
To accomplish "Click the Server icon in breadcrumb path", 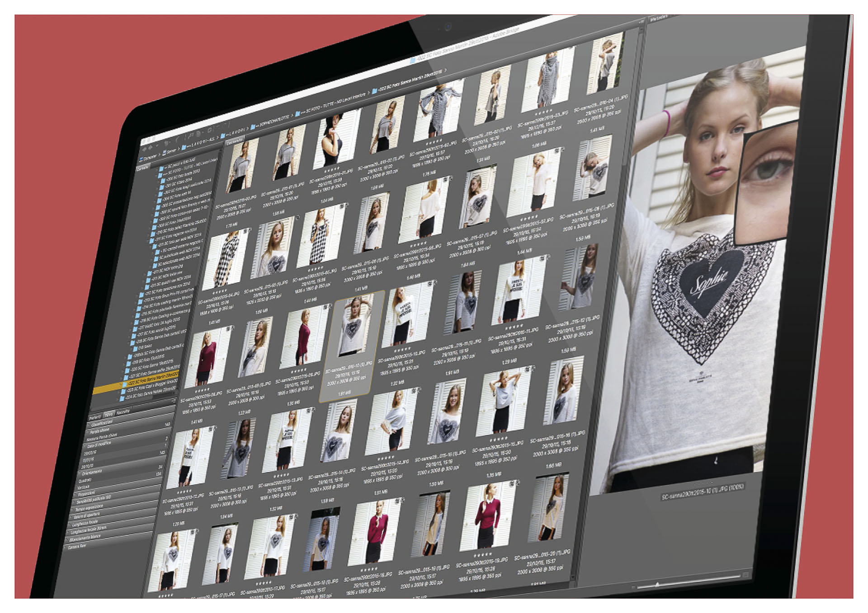I will 164,153.
